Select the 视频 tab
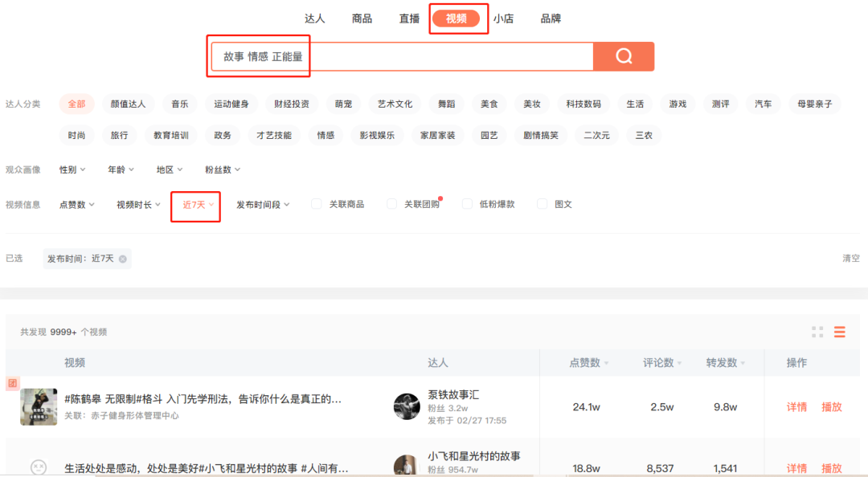 (457, 18)
